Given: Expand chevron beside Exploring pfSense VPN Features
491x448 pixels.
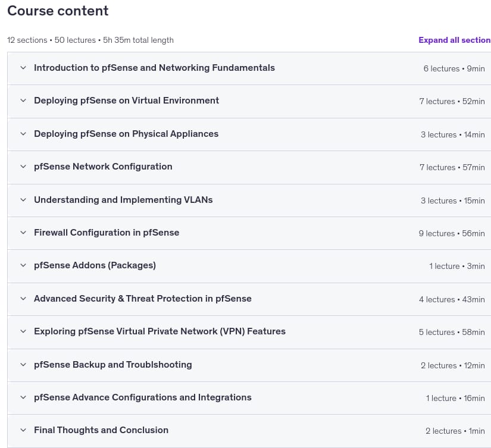Looking at the screenshot, I should (23, 331).
